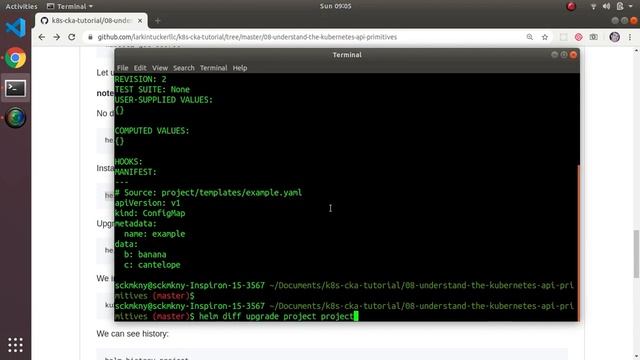Open the Terminal View menu
Screen dimensions: 640x360
[160, 68]
